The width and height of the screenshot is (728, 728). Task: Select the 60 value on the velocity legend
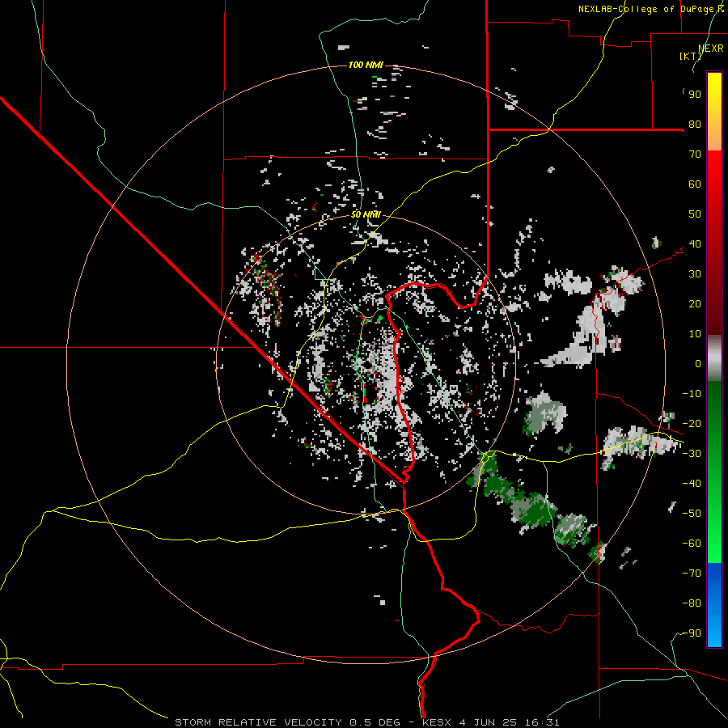695,184
